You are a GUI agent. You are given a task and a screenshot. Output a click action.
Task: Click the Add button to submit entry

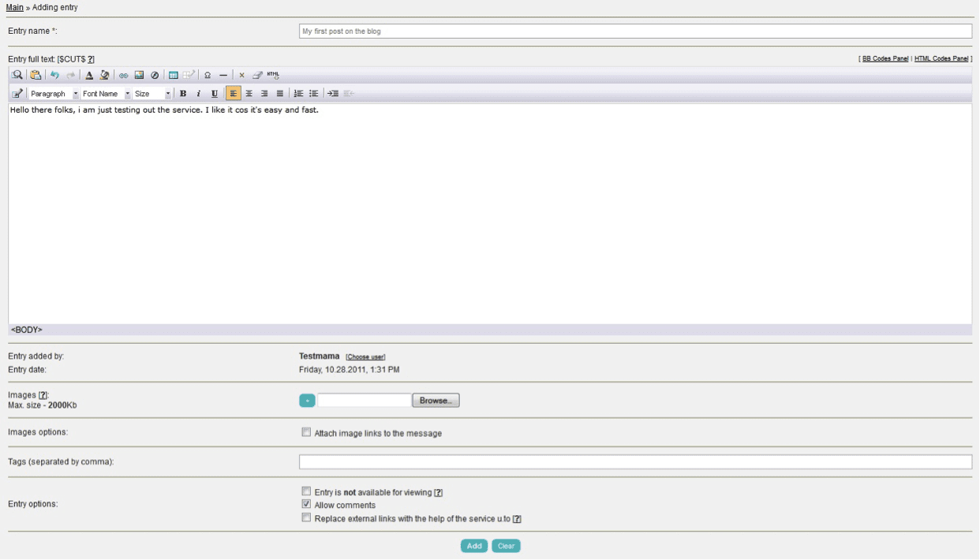[474, 546]
